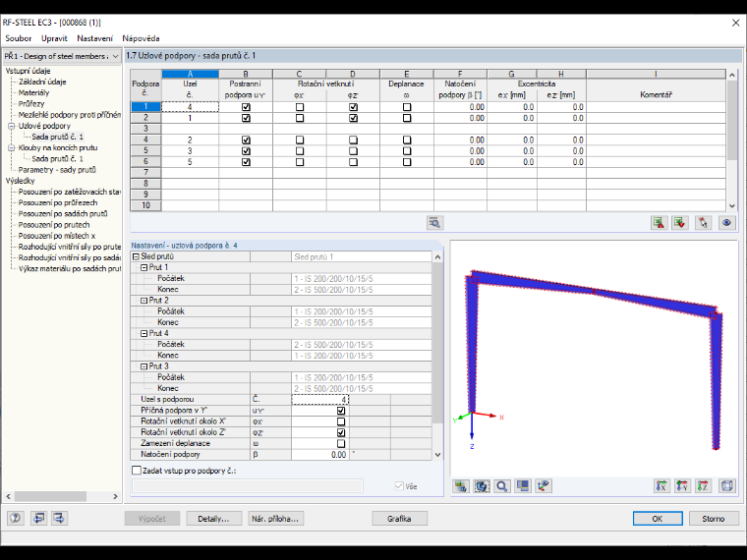The width and height of the screenshot is (747, 560).
Task: Open the Nastavení menu
Action: (94, 38)
